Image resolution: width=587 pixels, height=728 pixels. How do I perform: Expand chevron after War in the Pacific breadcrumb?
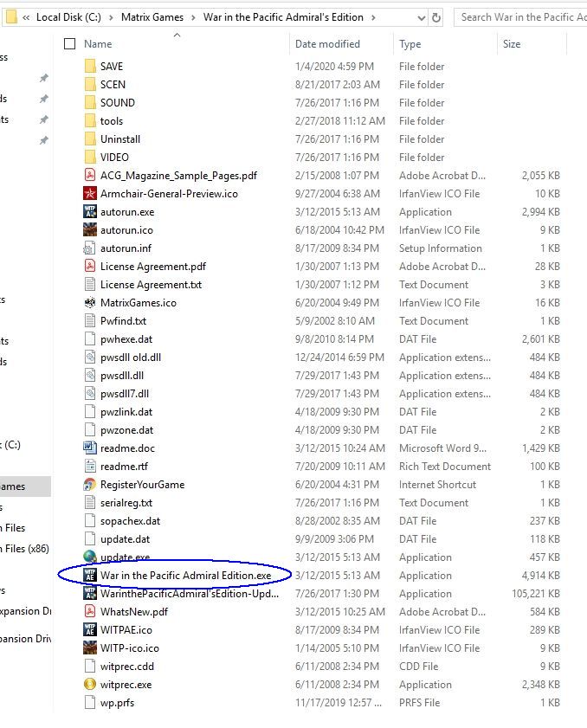point(373,17)
